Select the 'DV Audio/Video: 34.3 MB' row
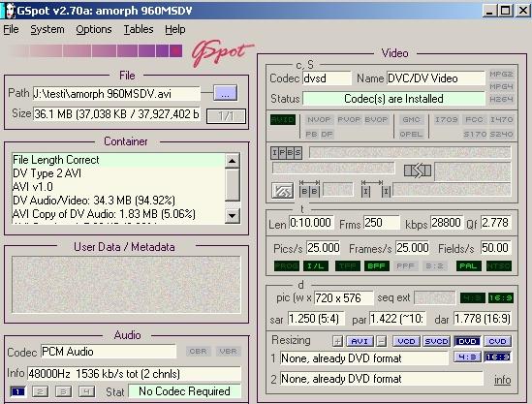The width and height of the screenshot is (532, 404). [118, 201]
